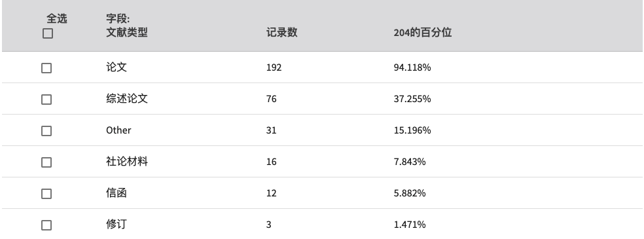Click the 记录数 column header
Image resolution: width=644 pixels, height=239 pixels.
(x=281, y=33)
